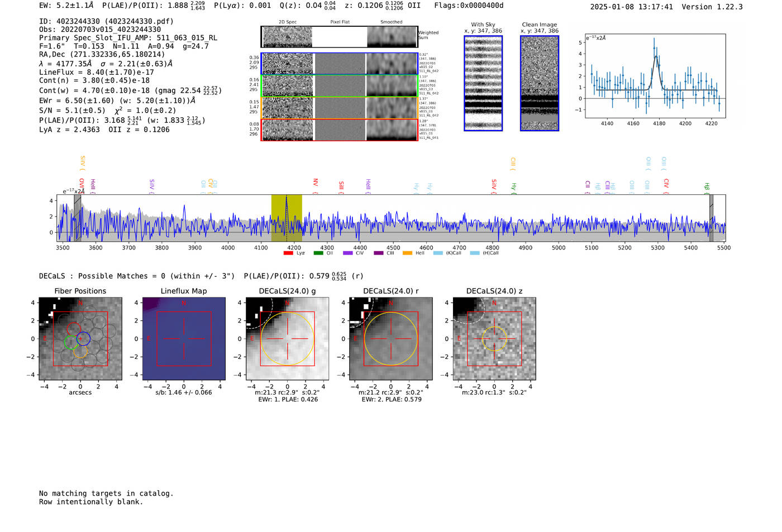Select the Clean Image cutout
This screenshot has width=782, height=532.
(x=540, y=83)
